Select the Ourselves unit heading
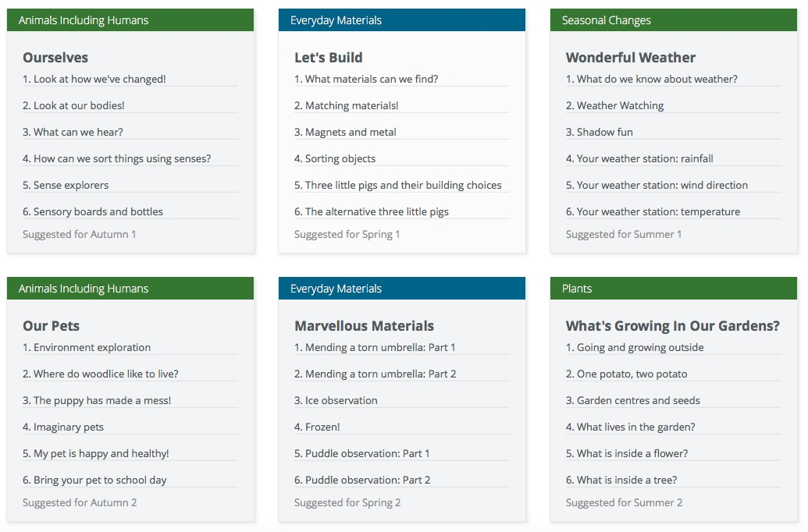 click(x=55, y=58)
